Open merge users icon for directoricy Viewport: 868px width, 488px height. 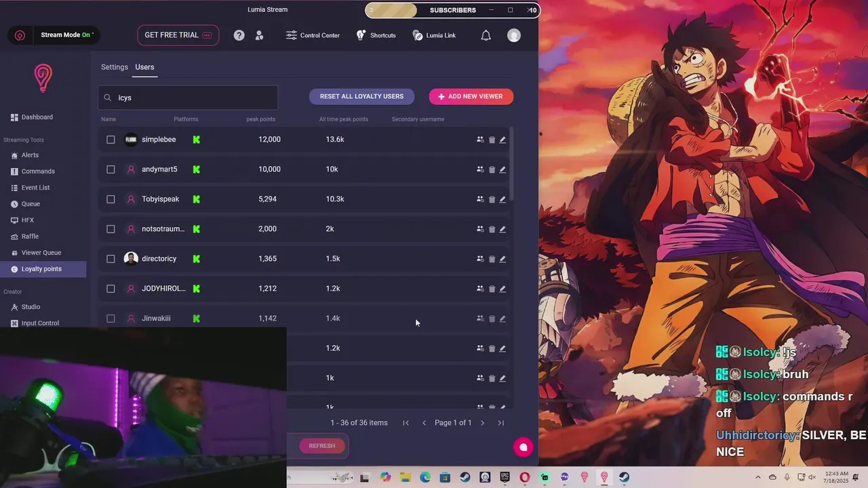point(480,259)
